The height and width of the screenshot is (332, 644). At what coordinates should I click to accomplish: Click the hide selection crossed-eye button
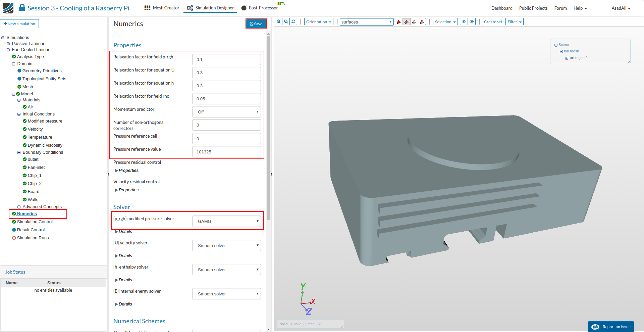[x=464, y=22]
